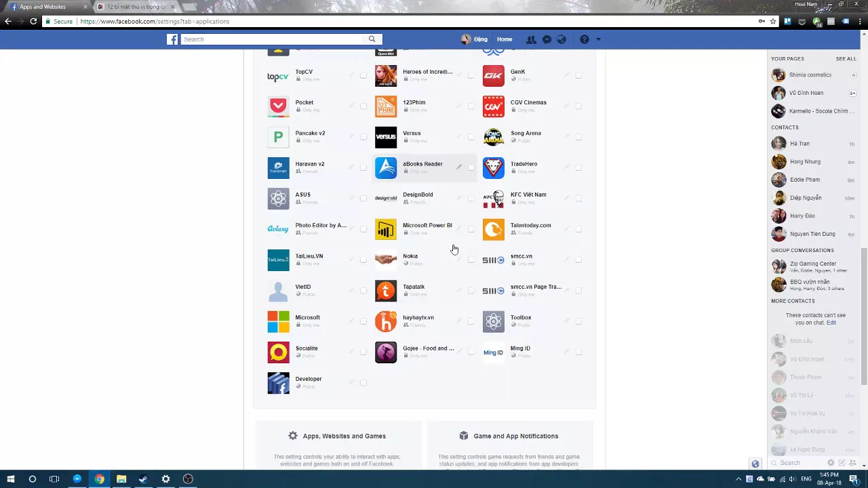Open the Socialite app icon

278,352
